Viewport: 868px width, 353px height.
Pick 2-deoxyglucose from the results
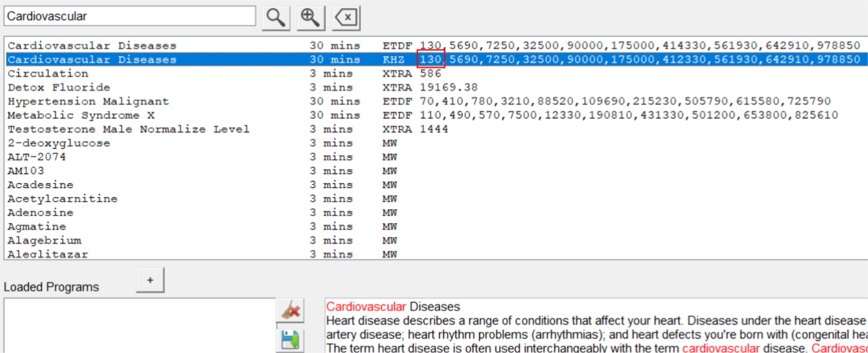pyautogui.click(x=59, y=143)
